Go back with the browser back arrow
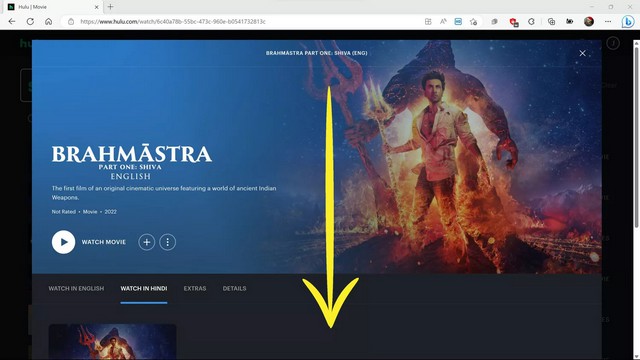 coord(12,22)
